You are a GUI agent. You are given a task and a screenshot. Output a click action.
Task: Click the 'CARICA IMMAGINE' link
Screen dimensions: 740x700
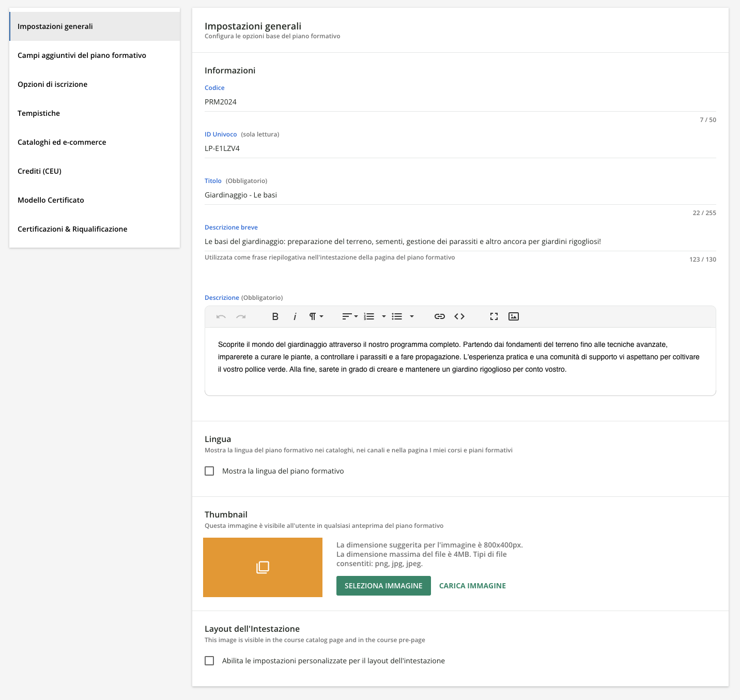pos(472,586)
